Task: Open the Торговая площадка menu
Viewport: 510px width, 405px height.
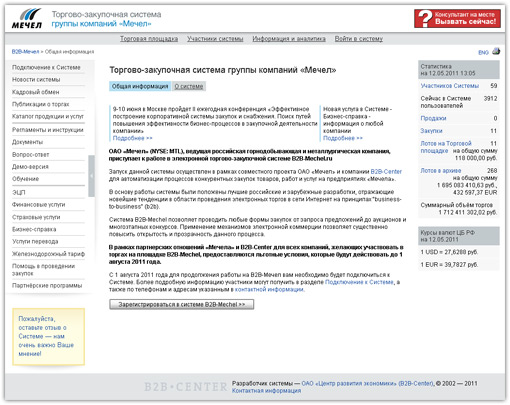Action: [149, 39]
